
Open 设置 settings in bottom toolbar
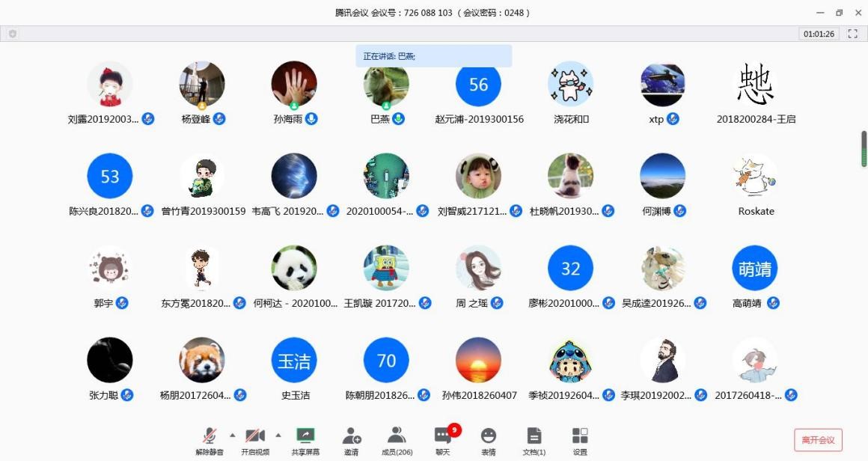click(580, 440)
